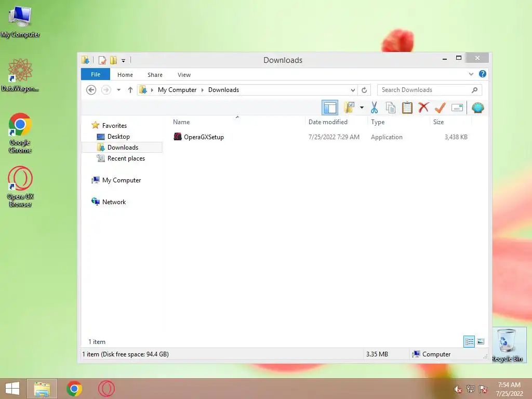Viewport: 532px width, 399px height.
Task: Click the Paste clipboard icon
Action: point(407,108)
